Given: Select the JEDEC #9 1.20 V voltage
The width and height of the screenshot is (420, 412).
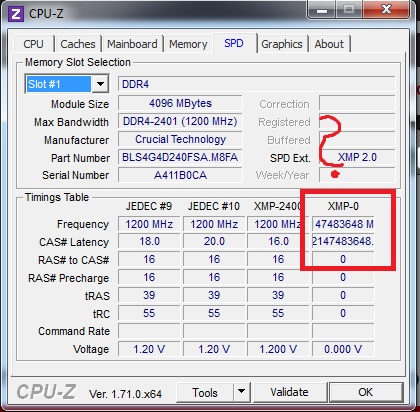Looking at the screenshot, I should [149, 349].
